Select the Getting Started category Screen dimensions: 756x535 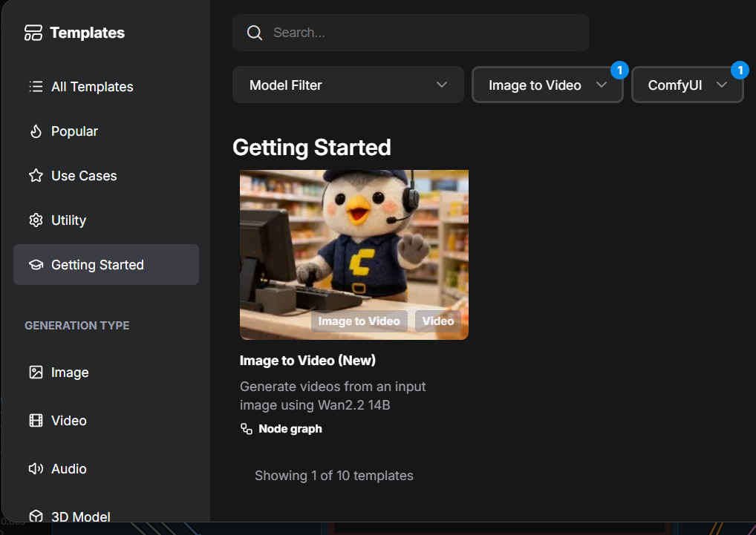click(x=106, y=264)
